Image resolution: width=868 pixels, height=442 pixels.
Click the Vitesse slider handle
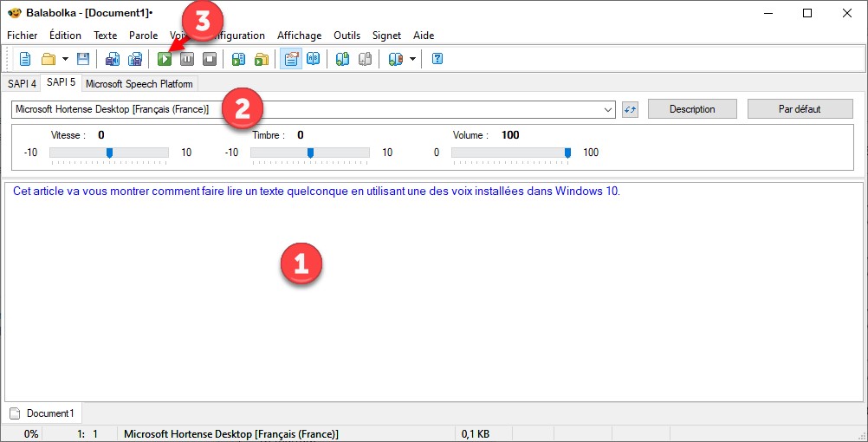tap(109, 153)
